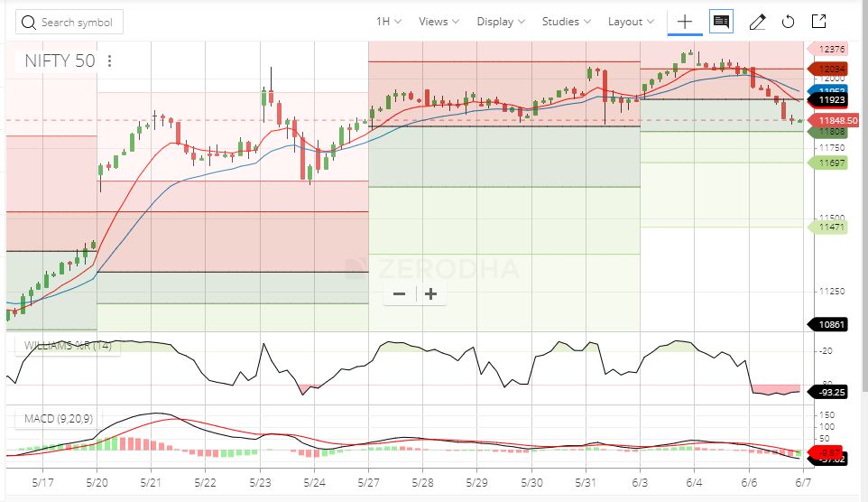Click the 12376 pink price label
Viewport: 868px width, 502px height.
tap(828, 50)
